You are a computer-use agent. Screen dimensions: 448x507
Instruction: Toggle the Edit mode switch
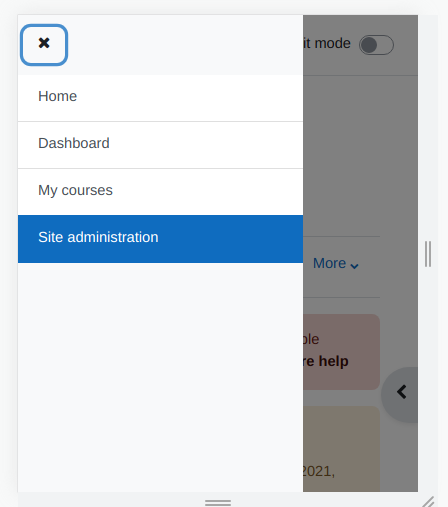coord(376,45)
